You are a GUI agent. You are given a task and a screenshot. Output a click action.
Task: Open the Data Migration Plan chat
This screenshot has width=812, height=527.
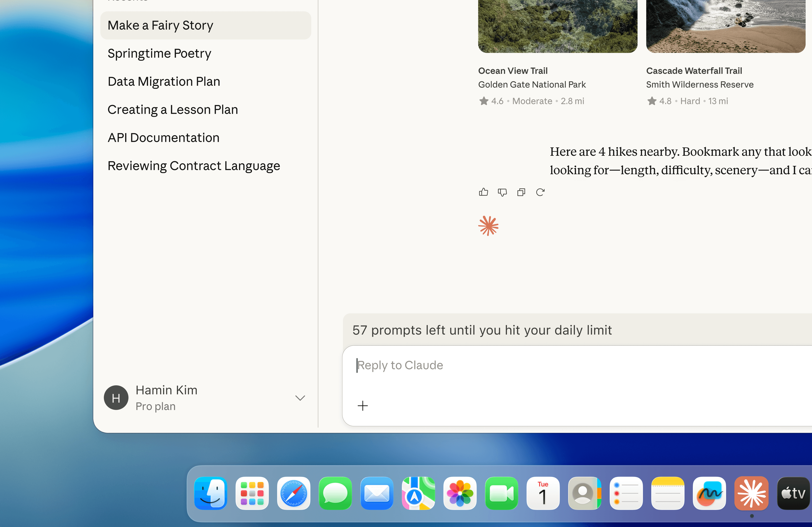pyautogui.click(x=164, y=82)
